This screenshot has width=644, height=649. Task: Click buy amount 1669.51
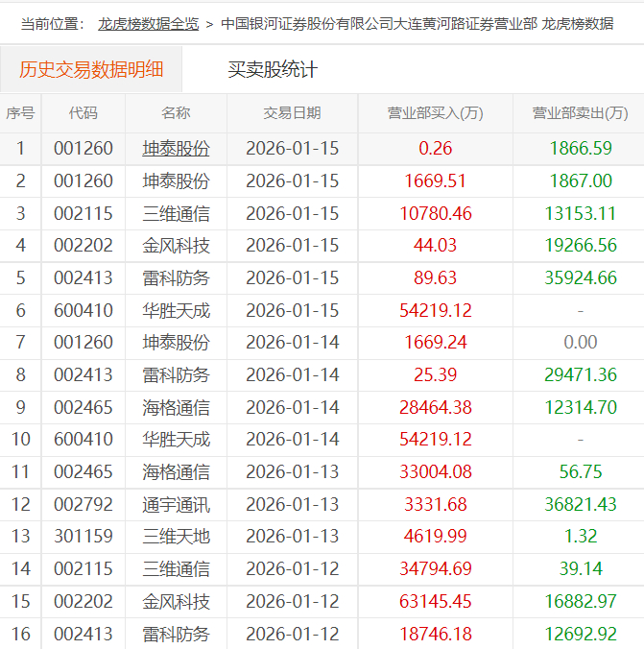click(436, 180)
